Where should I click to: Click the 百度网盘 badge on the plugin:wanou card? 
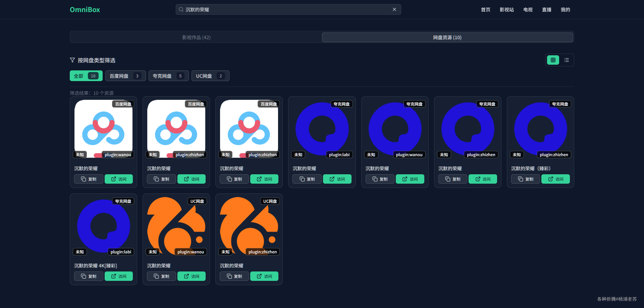123,104
